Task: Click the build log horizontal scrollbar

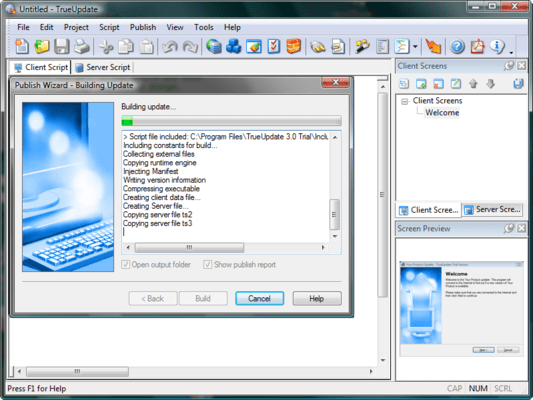Action: [x=225, y=247]
